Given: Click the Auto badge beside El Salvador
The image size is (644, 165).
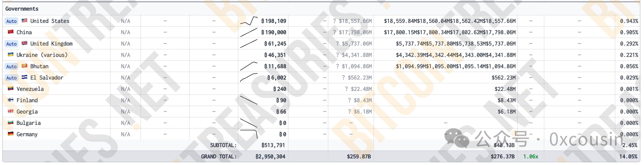Looking at the screenshot, I should click(x=12, y=78).
